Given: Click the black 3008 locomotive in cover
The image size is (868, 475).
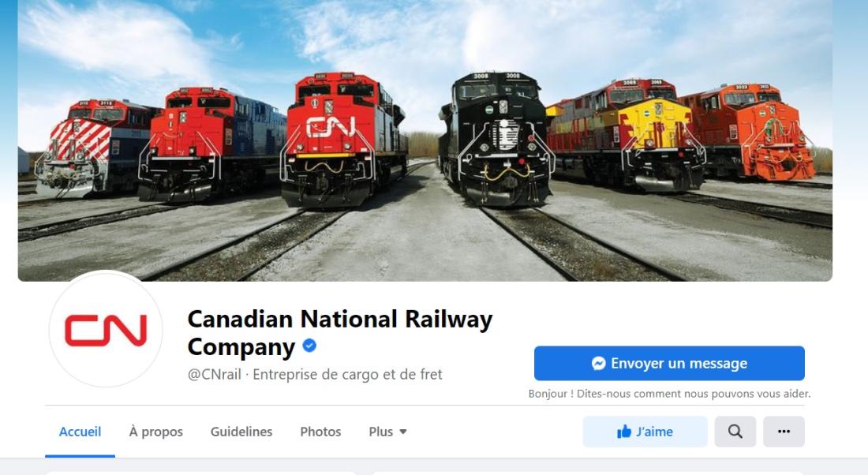Looking at the screenshot, I should (x=494, y=138).
